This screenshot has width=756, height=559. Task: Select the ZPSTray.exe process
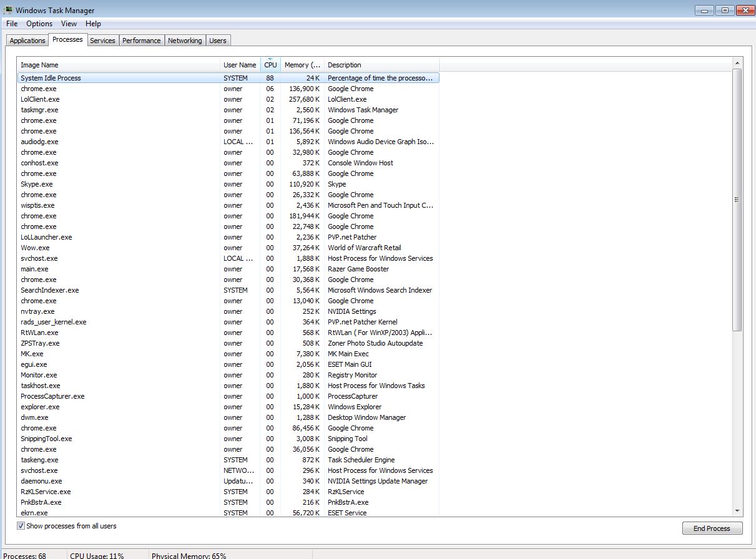pos(228,343)
